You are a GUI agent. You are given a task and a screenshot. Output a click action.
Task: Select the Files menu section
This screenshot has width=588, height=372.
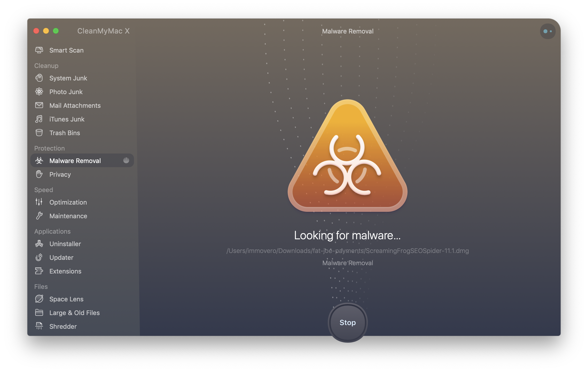(41, 285)
